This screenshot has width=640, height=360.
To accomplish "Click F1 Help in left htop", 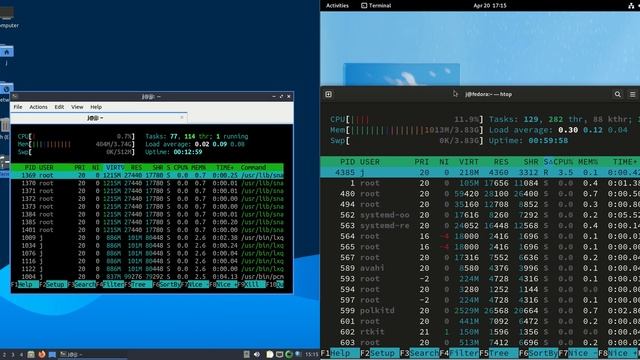I will (25, 284).
